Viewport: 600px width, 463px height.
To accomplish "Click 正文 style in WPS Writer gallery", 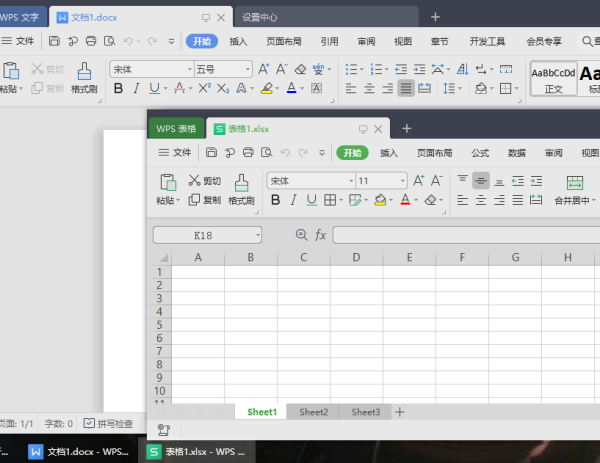I will point(553,79).
